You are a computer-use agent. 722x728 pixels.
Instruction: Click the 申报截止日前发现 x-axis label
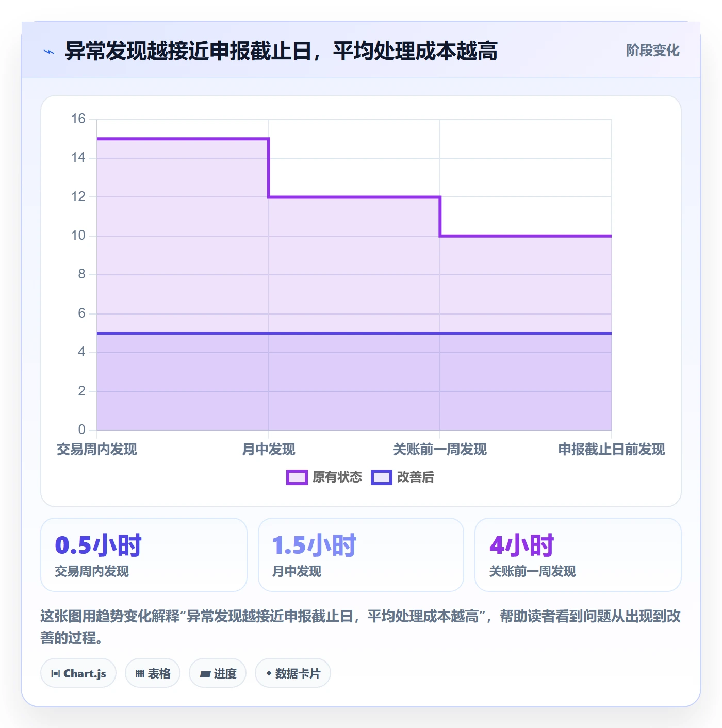pyautogui.click(x=612, y=450)
